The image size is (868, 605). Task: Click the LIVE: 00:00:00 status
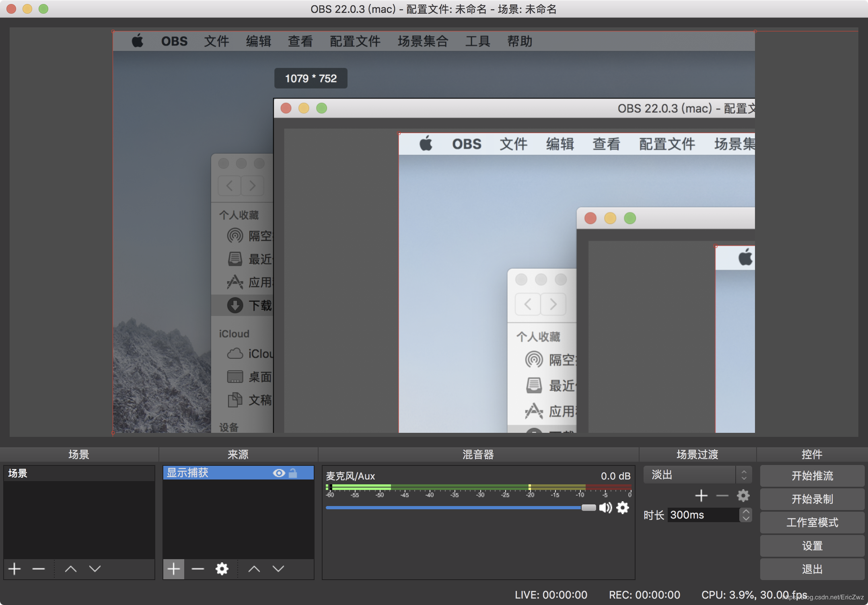551,595
